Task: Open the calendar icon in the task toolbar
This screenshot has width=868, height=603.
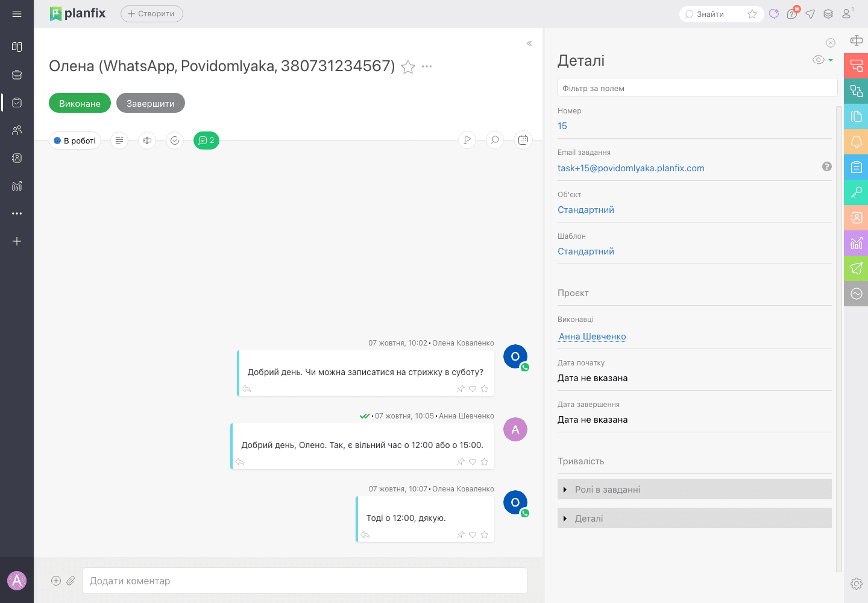Action: (523, 140)
